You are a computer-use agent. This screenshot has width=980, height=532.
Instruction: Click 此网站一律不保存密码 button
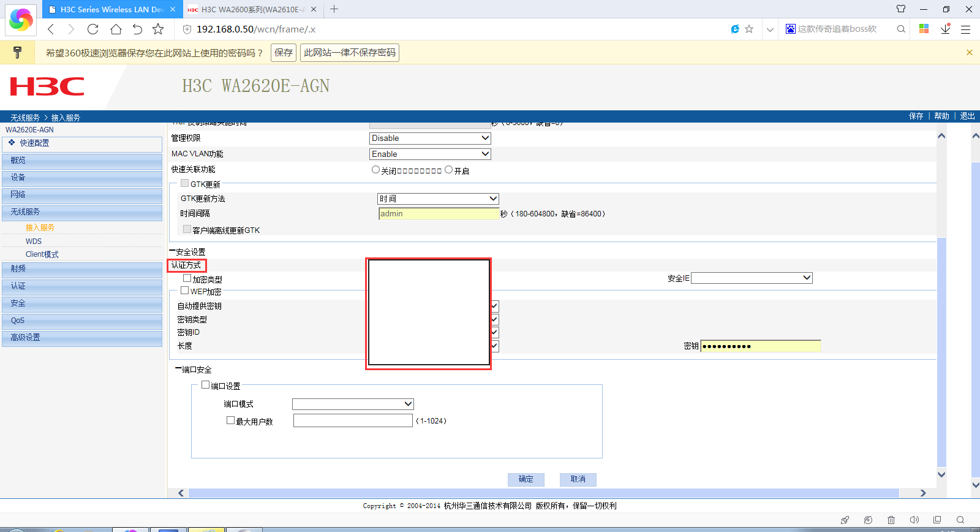pyautogui.click(x=350, y=53)
